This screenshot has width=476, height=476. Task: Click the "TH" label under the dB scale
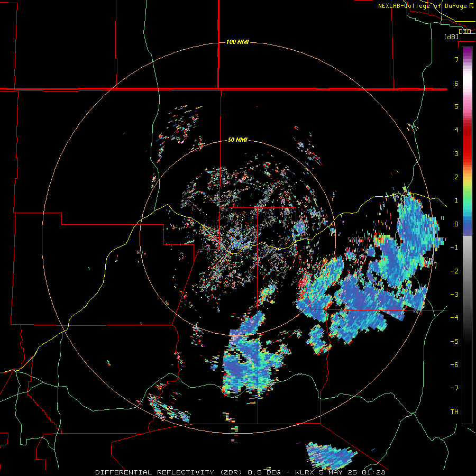(x=454, y=412)
